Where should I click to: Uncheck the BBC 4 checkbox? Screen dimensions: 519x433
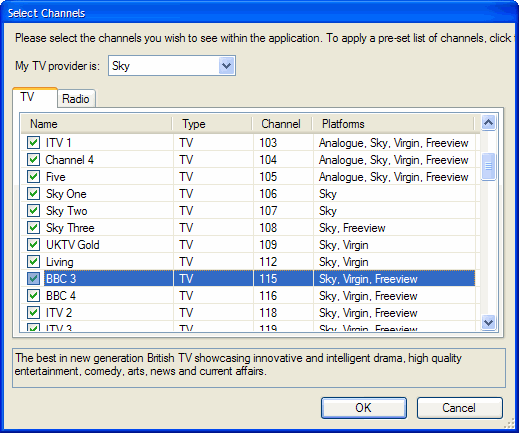33,296
